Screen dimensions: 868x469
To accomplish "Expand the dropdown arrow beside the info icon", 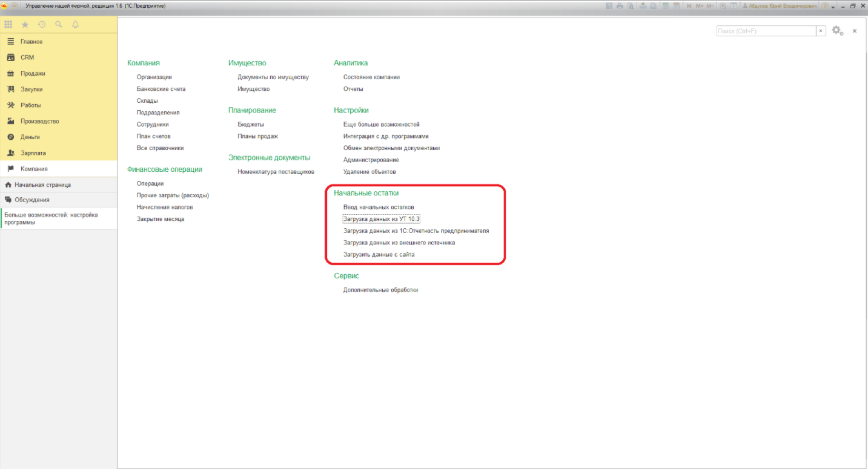I will (833, 6).
